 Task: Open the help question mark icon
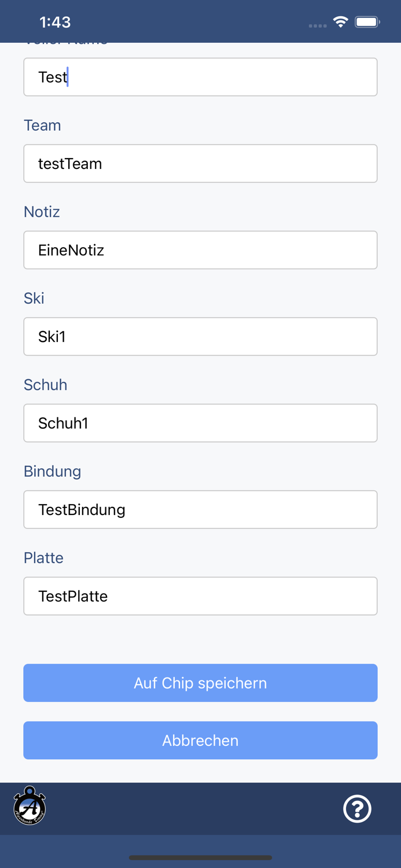[x=357, y=808]
